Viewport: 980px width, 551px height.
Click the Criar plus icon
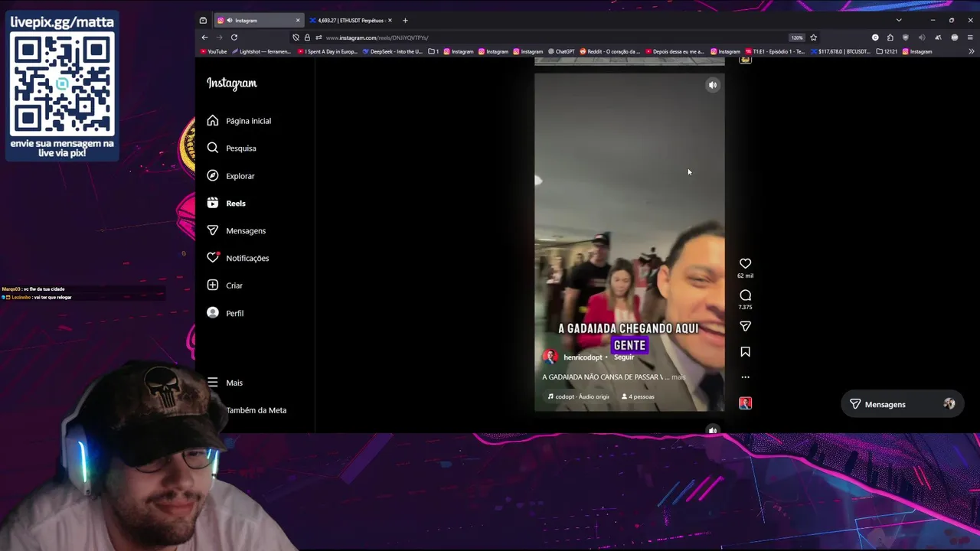213,285
